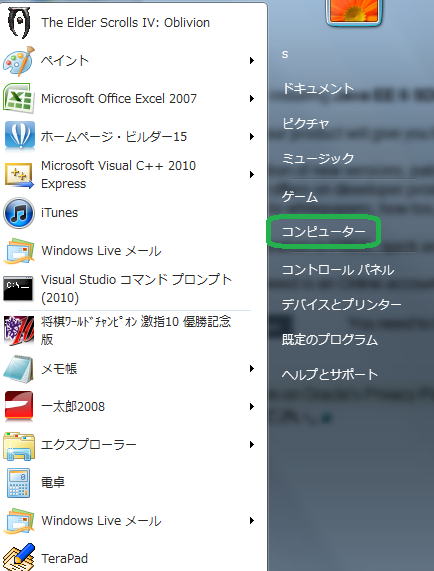The image size is (434, 571).
Task: Click the Microsoft Office Excel 2007 icon
Action: [19, 98]
